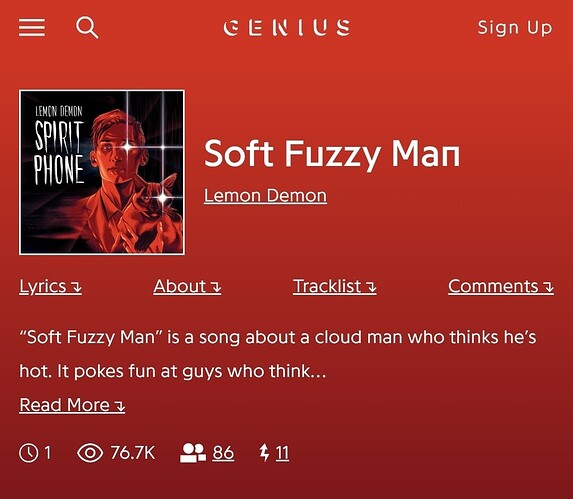The width and height of the screenshot is (573, 499).
Task: Click the clock release-time icon
Action: tap(29, 453)
